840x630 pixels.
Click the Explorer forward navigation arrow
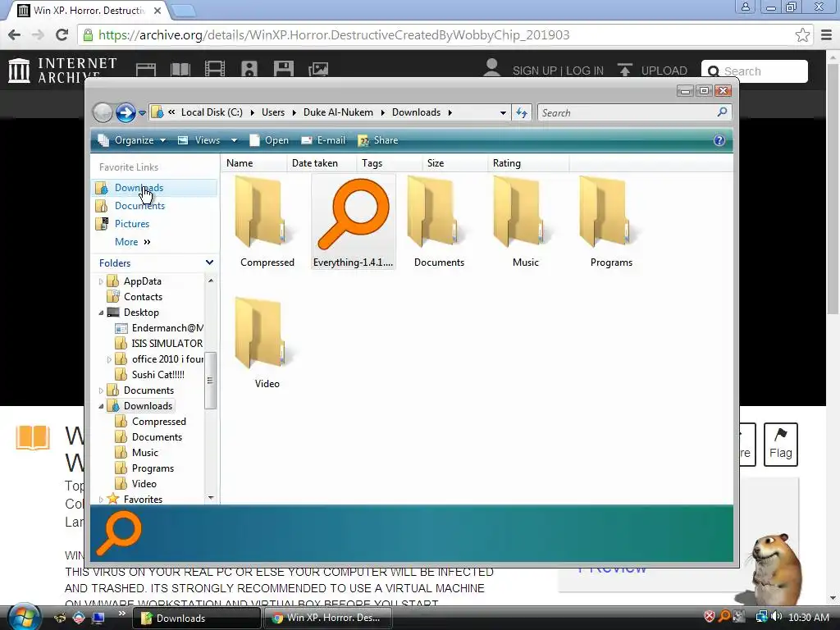(126, 112)
